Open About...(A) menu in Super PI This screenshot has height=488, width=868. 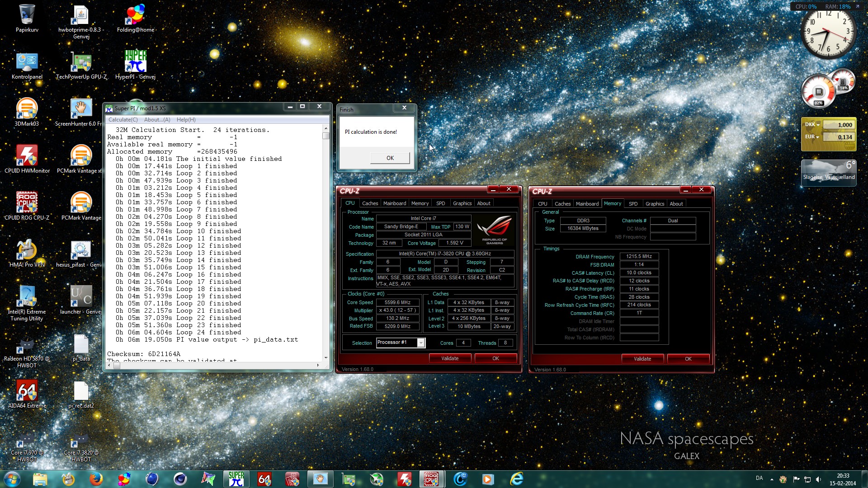157,120
